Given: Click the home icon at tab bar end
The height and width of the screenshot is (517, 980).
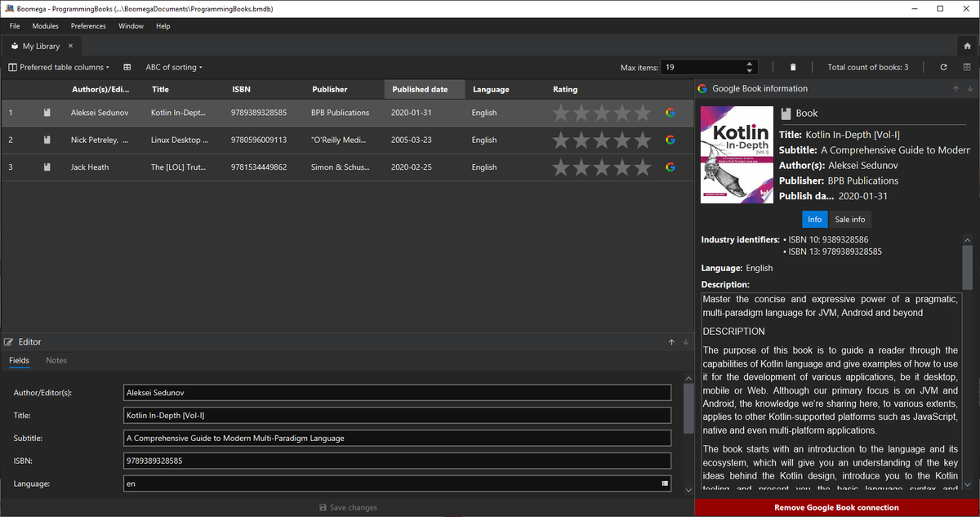Looking at the screenshot, I should coord(967,47).
